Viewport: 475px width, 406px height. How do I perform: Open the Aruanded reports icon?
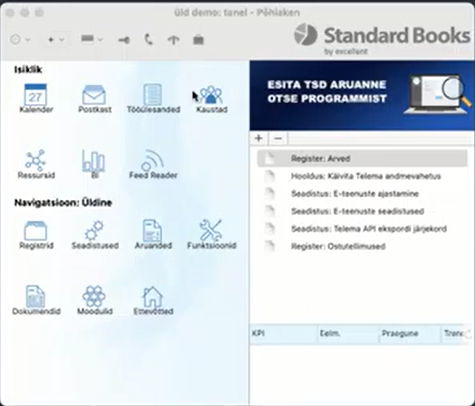[x=153, y=234]
